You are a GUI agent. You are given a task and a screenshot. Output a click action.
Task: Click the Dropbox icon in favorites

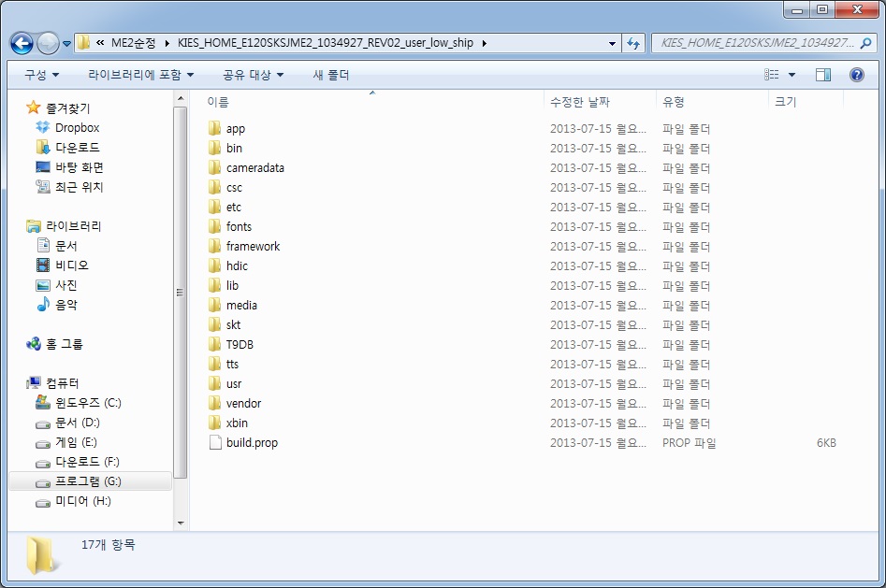42,128
